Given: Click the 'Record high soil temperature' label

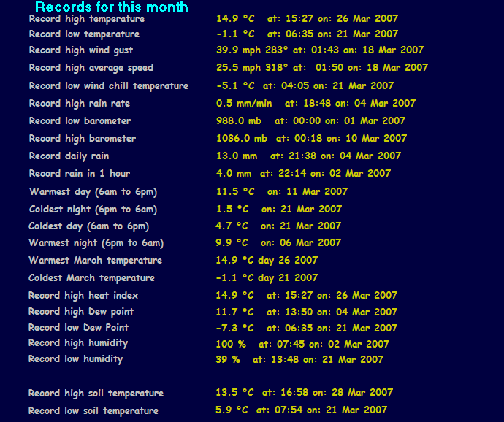Looking at the screenshot, I should click(96, 394).
